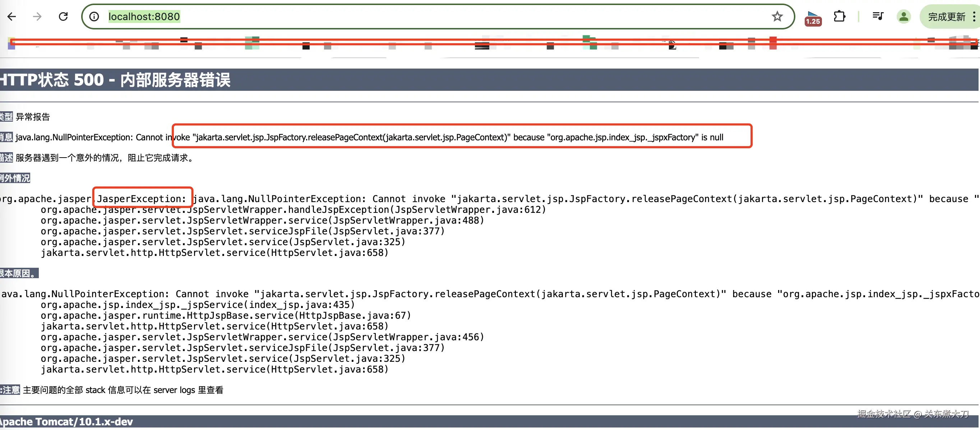Click the 例外情况 section label
The width and height of the screenshot is (980, 430).
[15, 178]
